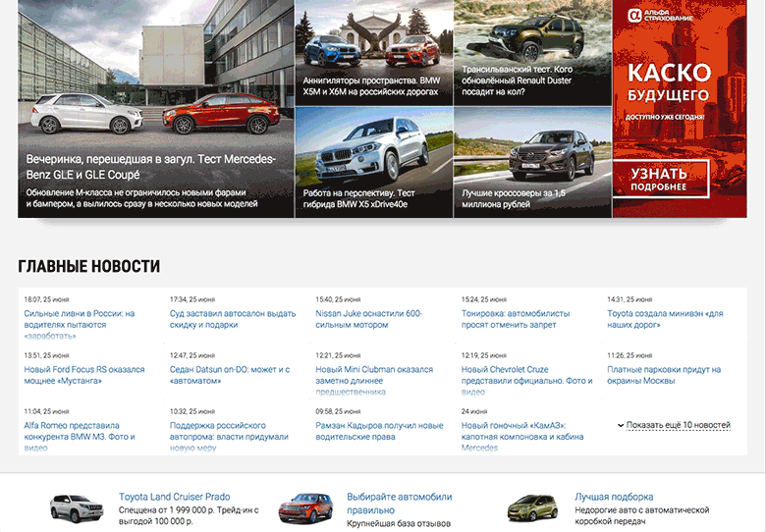766x532 pixels.
Task: Click the 'Toyota Land Cruiser Prado' ad link
Action: click(x=175, y=497)
